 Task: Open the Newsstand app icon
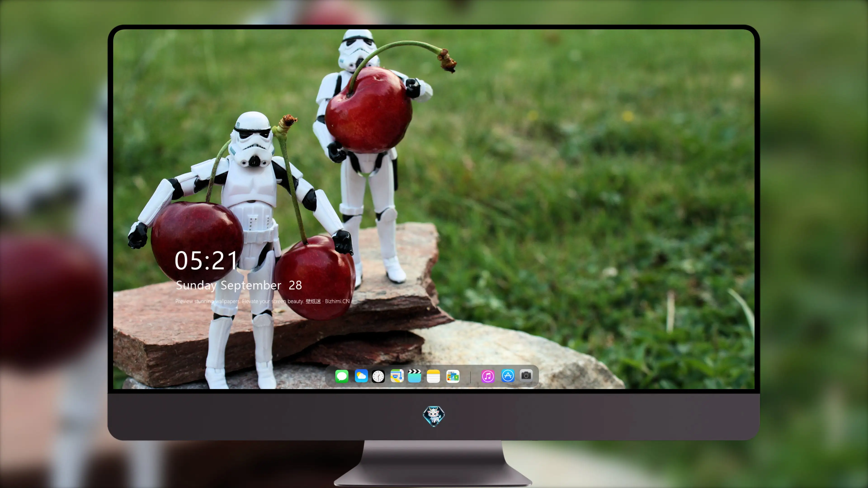(453, 376)
